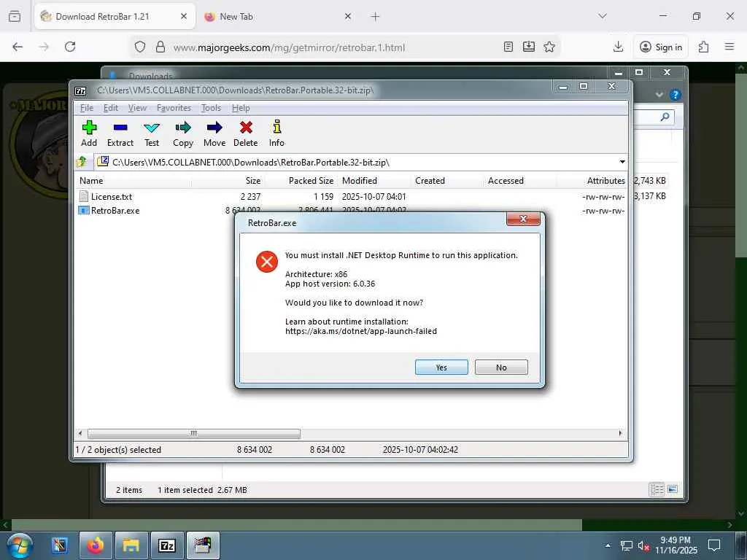Image resolution: width=747 pixels, height=560 pixels.
Task: Select the Copy tool in 7-Zip
Action: 183,134
